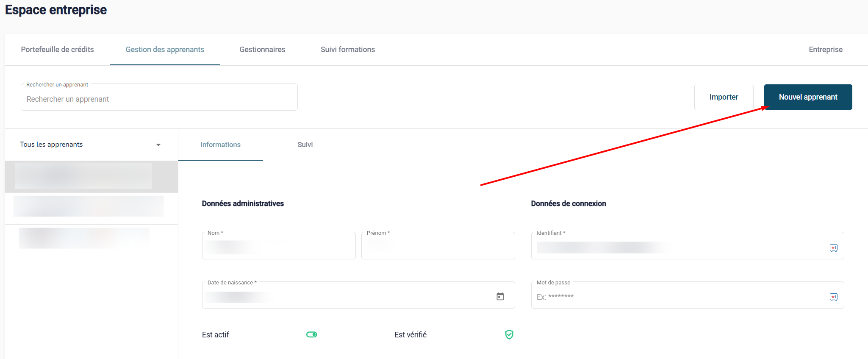Click into the Mot de passe field

click(678, 297)
